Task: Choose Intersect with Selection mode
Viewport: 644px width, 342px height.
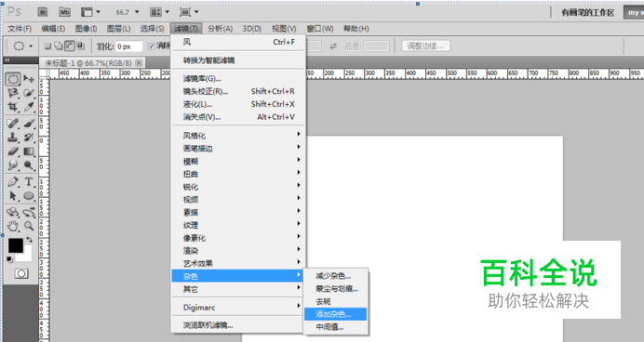Action: tap(80, 46)
